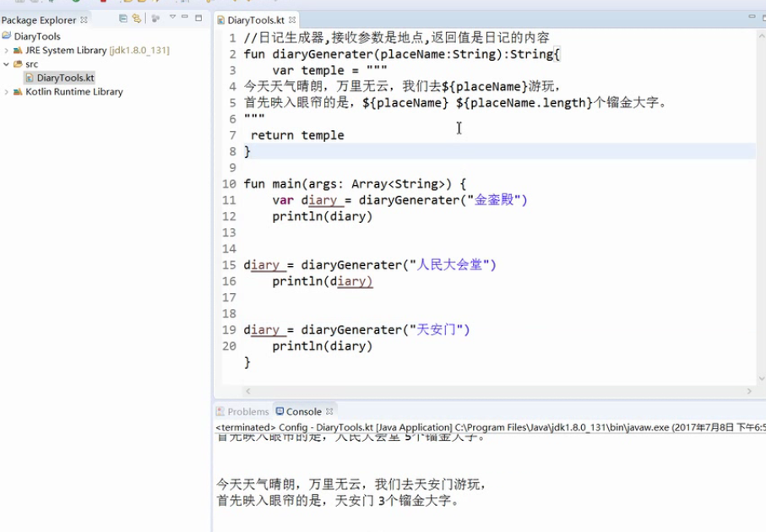This screenshot has height=532, width=766.
Task: Minimize the editor area
Action: pos(752,17)
